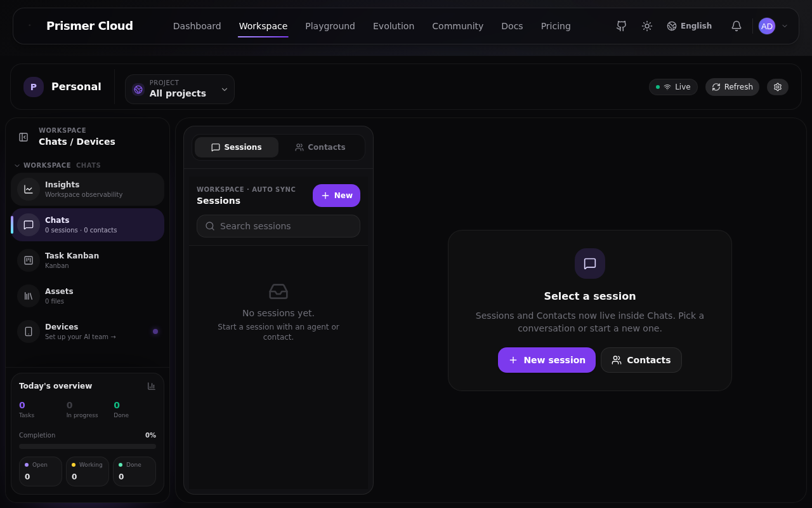The image size is (812, 508).
Task: Go to the Evolution nav item
Action: click(x=393, y=26)
